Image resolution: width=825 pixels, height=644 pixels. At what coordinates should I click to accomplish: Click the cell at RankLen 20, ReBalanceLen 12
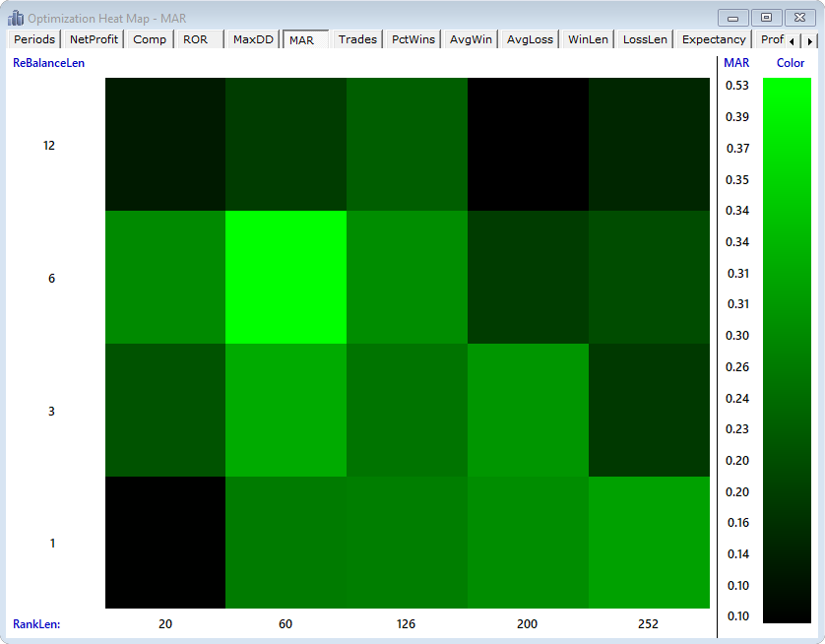(x=165, y=144)
